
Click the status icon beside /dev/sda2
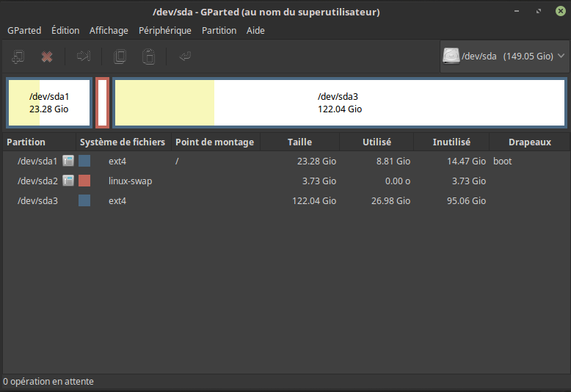pos(68,181)
